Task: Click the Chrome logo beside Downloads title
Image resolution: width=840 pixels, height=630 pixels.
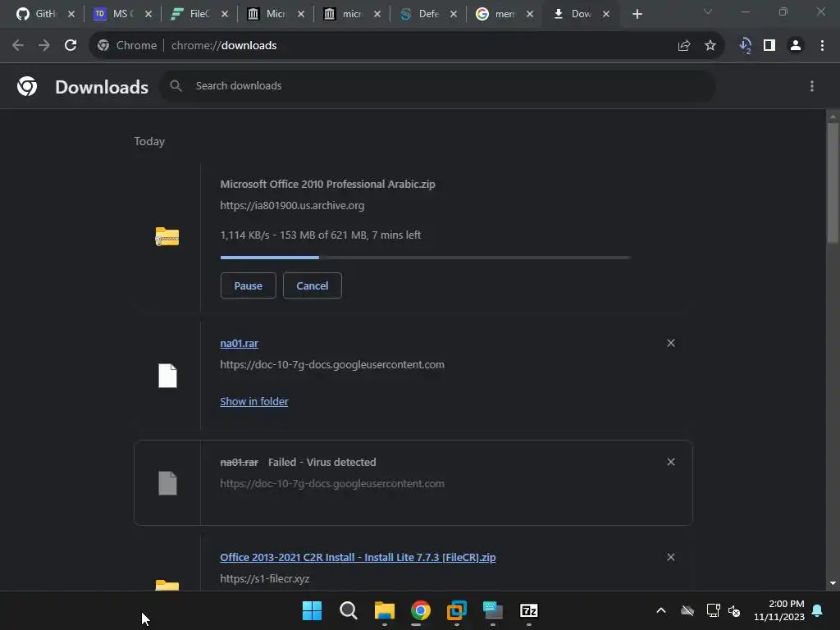Action: [27, 86]
